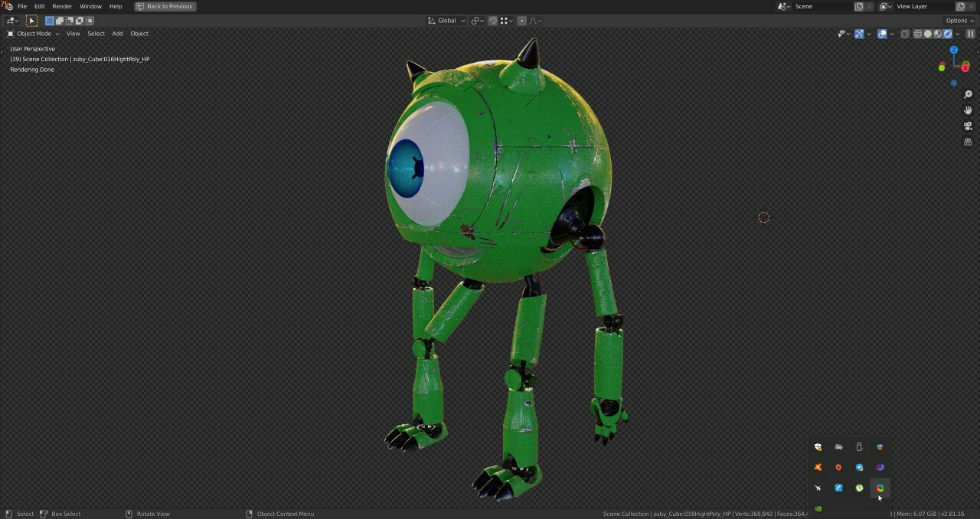
Task: Click uTorrent tray icon
Action: tap(859, 488)
